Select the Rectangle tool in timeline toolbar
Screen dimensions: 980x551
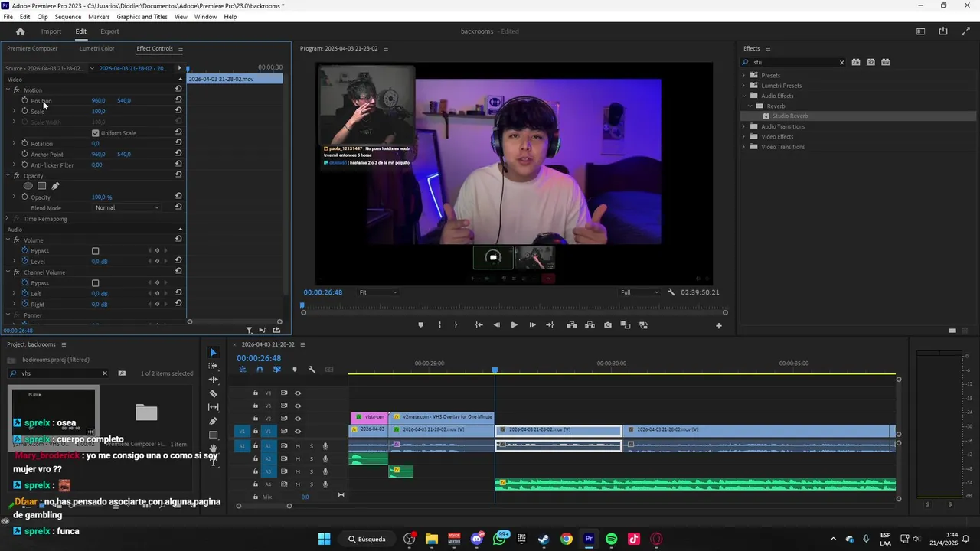pyautogui.click(x=214, y=435)
